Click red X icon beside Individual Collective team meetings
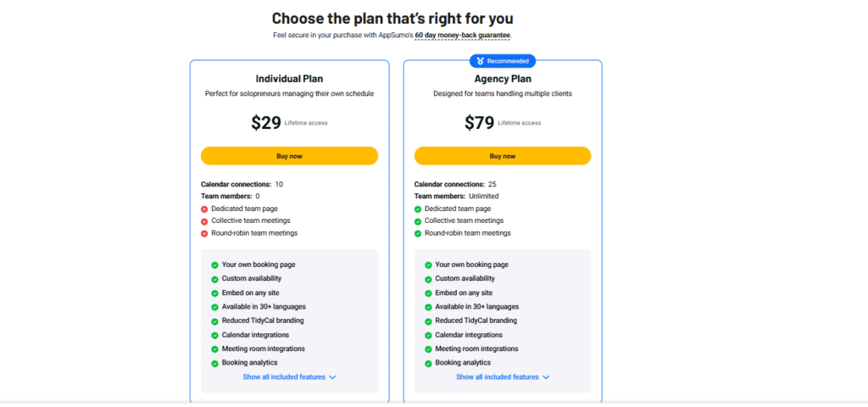Viewport: 868px width, 407px height. point(204,221)
